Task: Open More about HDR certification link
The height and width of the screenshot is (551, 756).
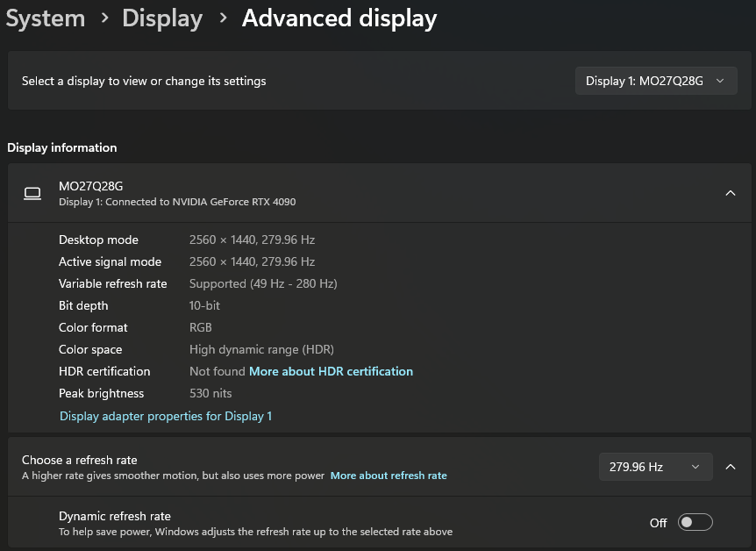Action: pos(331,371)
